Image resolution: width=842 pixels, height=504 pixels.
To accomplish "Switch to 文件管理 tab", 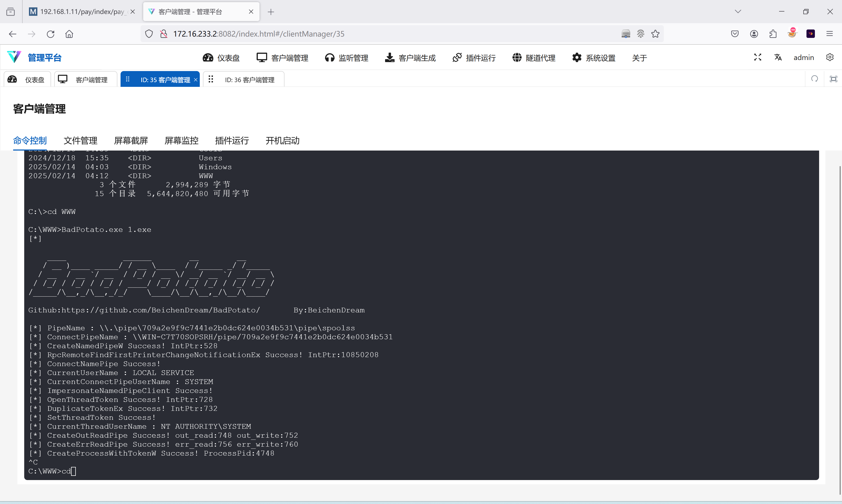I will (x=81, y=141).
